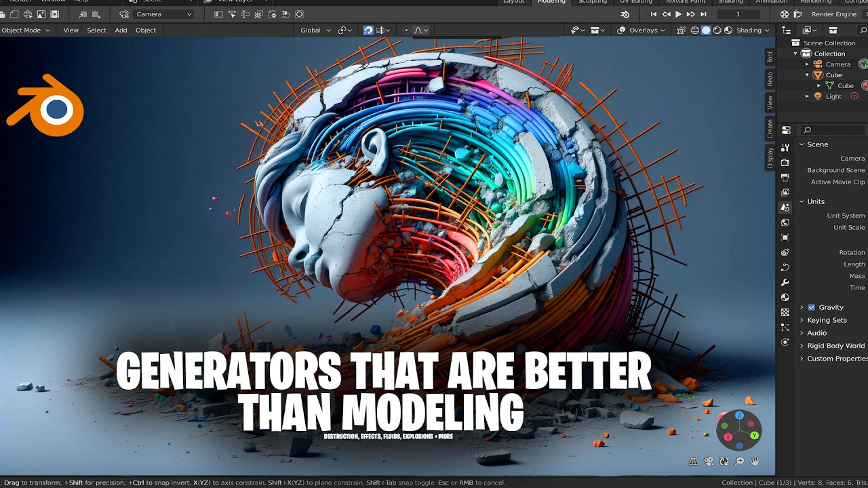Switch to the Modeling workspace tab
The height and width of the screenshot is (488, 868).
[551, 2]
